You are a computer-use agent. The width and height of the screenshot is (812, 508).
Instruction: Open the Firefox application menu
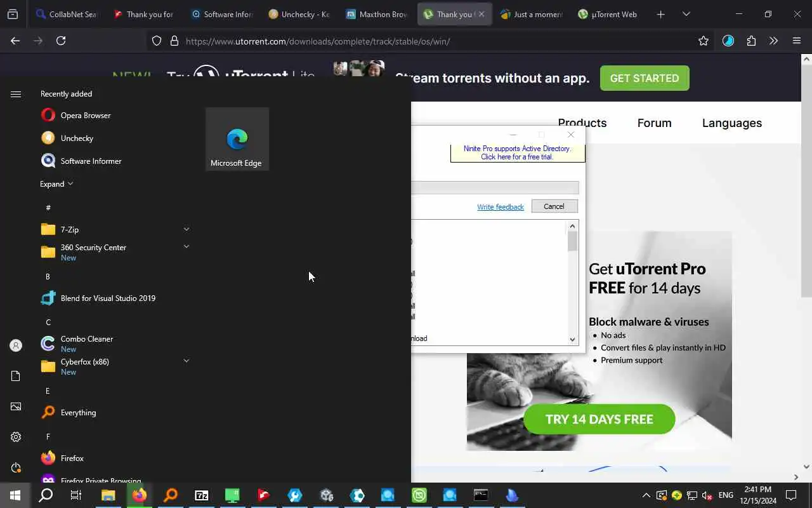(797, 41)
